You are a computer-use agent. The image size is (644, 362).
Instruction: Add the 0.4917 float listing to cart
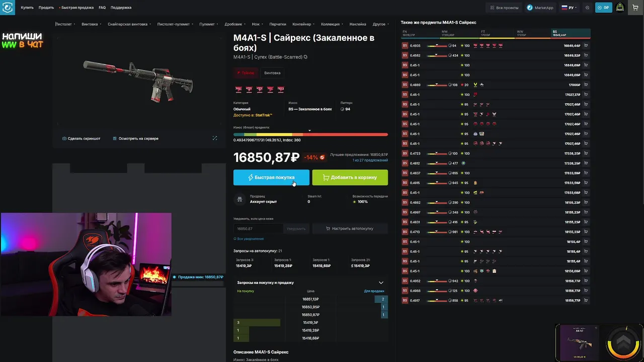(586, 301)
